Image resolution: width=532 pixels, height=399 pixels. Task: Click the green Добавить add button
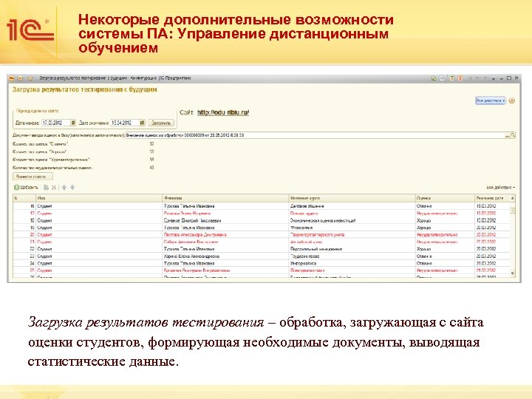point(26,187)
